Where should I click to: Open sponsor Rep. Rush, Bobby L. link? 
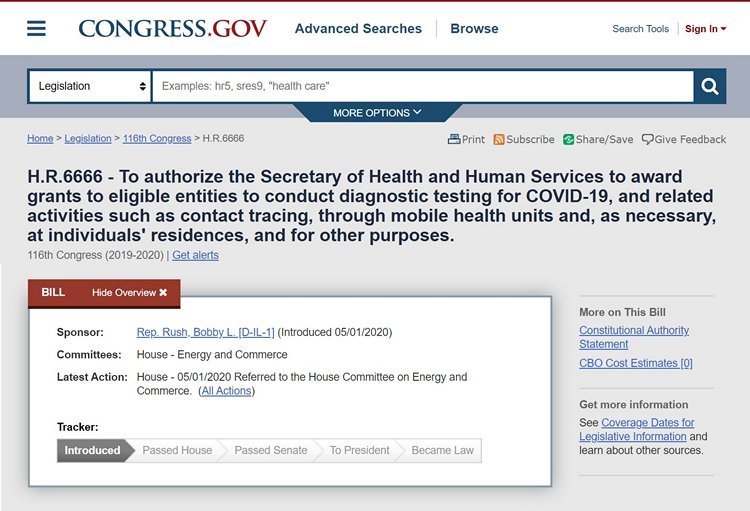click(x=206, y=332)
